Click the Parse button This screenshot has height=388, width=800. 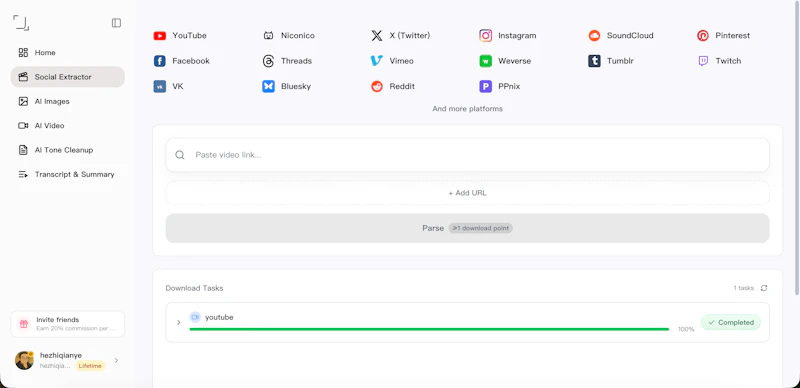tap(467, 228)
